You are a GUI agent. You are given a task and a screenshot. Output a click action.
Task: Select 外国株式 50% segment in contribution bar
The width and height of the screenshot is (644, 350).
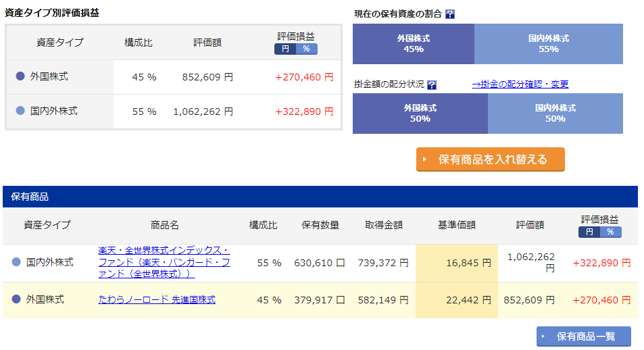pos(420,114)
